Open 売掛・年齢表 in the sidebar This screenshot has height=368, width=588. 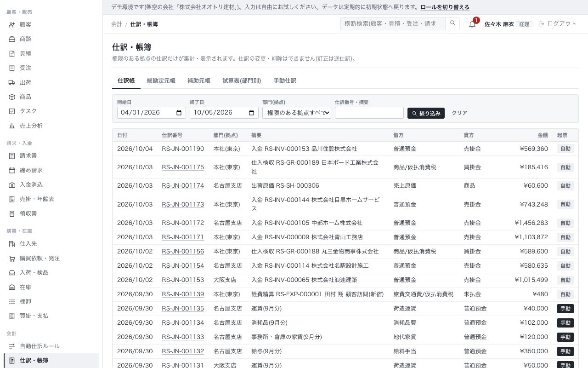(x=51, y=199)
